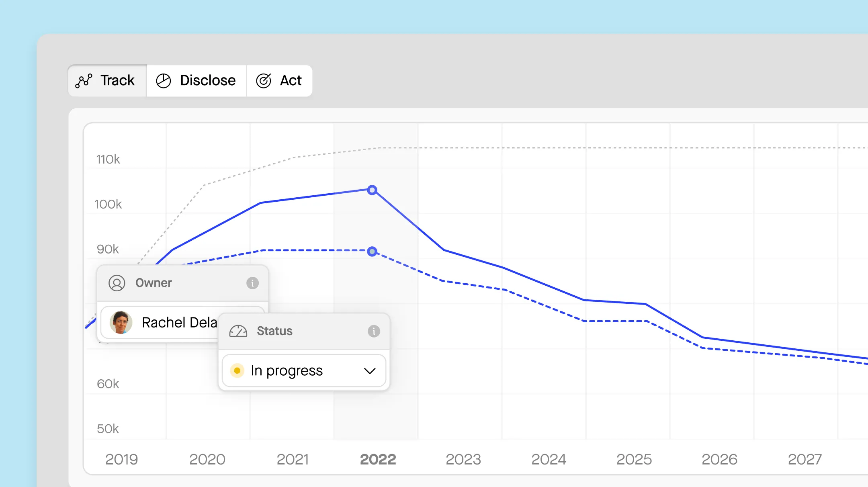Click the Owner person icon
The height and width of the screenshot is (487, 868).
coord(117,283)
